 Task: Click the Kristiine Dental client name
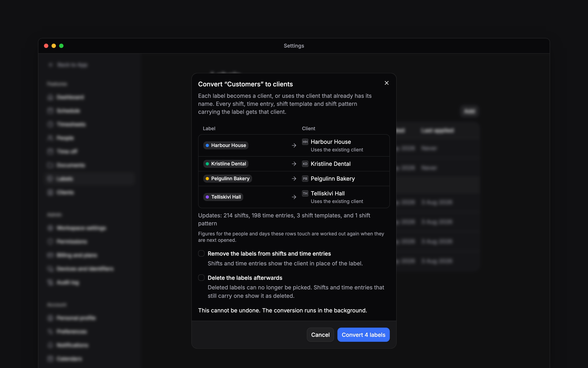pos(330,164)
